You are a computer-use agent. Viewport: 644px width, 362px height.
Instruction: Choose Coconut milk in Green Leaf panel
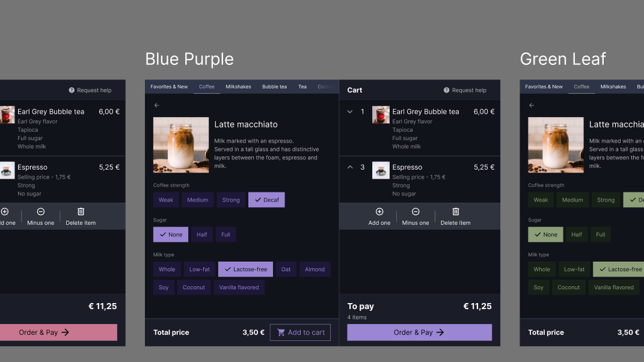(x=569, y=287)
